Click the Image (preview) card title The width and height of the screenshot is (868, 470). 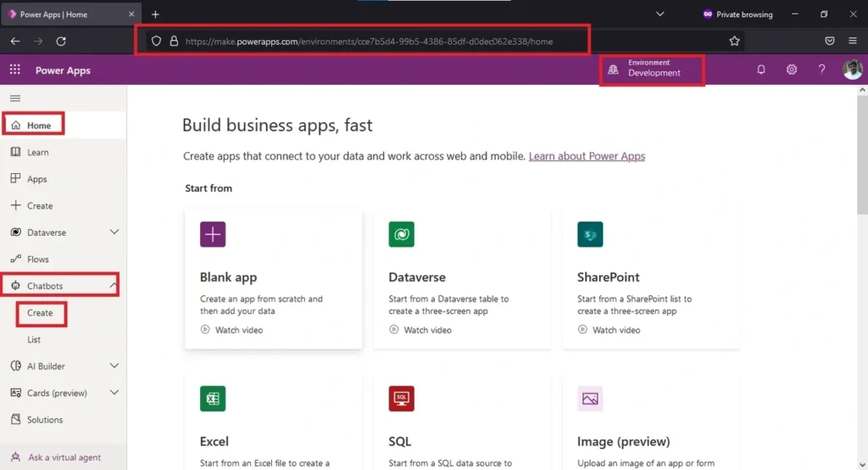tap(623, 442)
